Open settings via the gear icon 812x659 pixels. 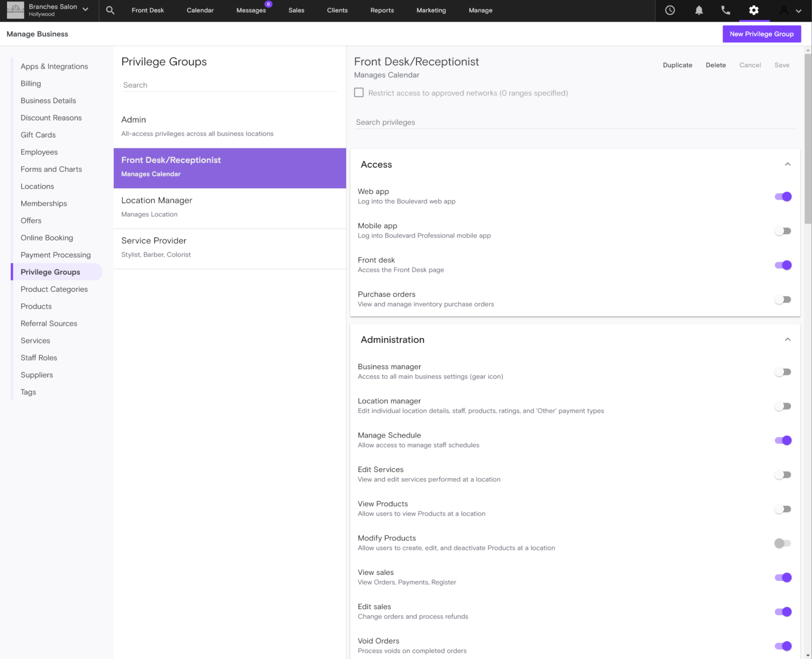point(754,10)
